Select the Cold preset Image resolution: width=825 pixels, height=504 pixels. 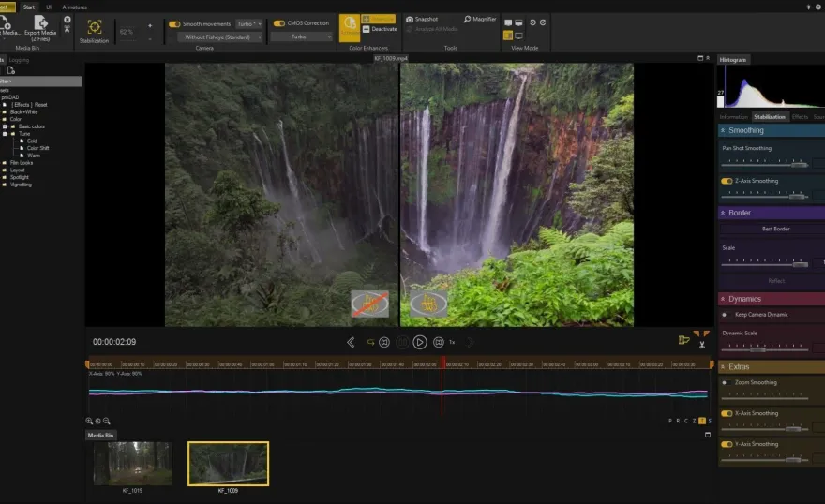[32, 141]
